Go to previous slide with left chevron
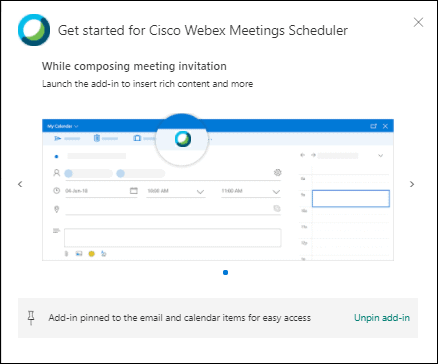 pos(20,184)
